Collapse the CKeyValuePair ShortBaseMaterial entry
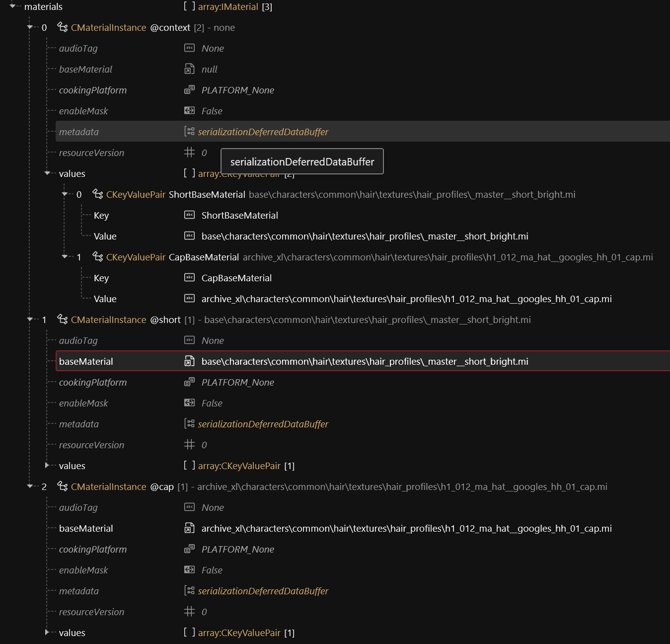Screen dimensions: 670x644 (65, 194)
